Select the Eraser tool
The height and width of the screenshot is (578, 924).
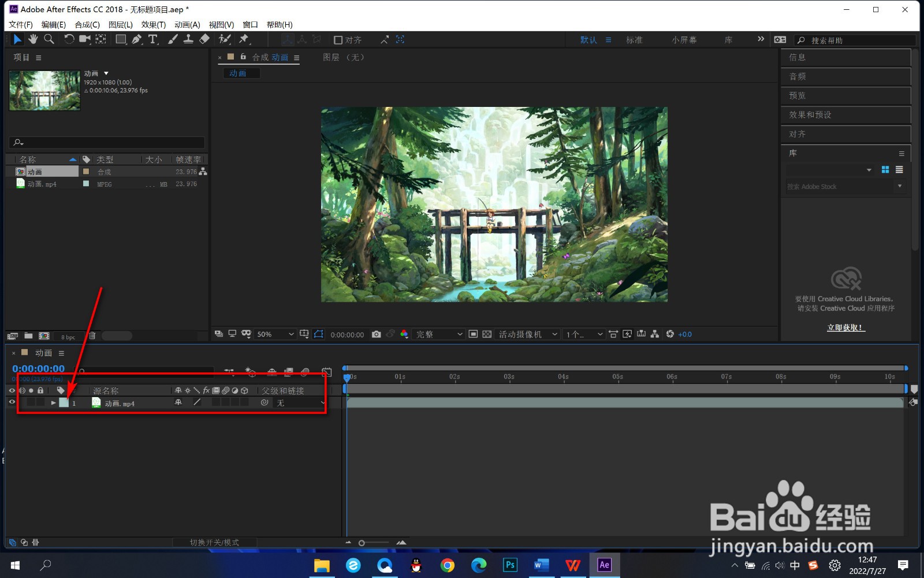(x=204, y=39)
